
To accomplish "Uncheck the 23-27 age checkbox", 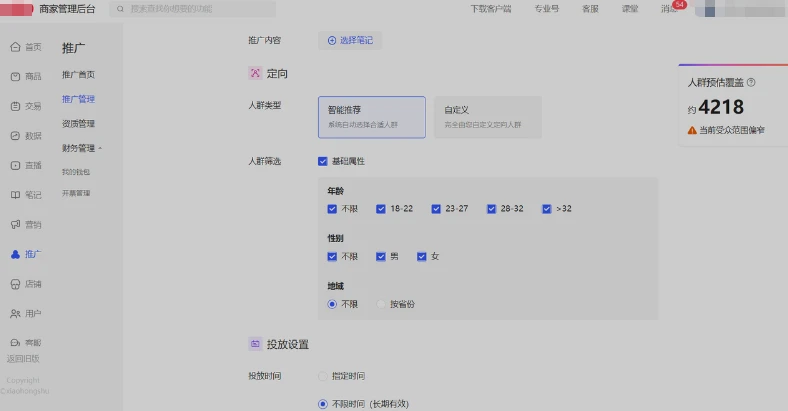I will point(436,209).
